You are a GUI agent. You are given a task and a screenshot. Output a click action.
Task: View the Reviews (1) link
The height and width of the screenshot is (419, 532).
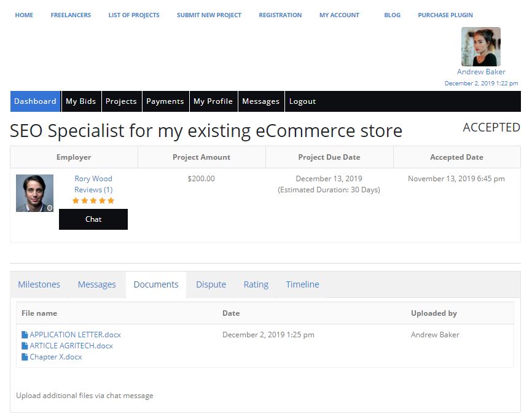click(x=93, y=190)
